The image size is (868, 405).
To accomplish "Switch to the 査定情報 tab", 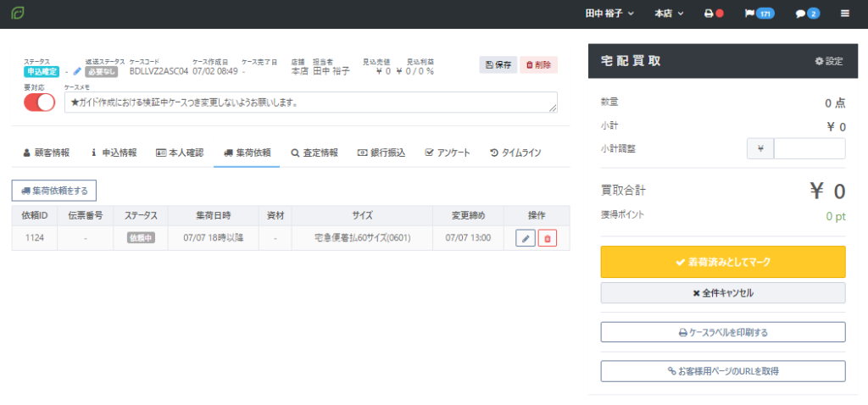I will tap(314, 153).
